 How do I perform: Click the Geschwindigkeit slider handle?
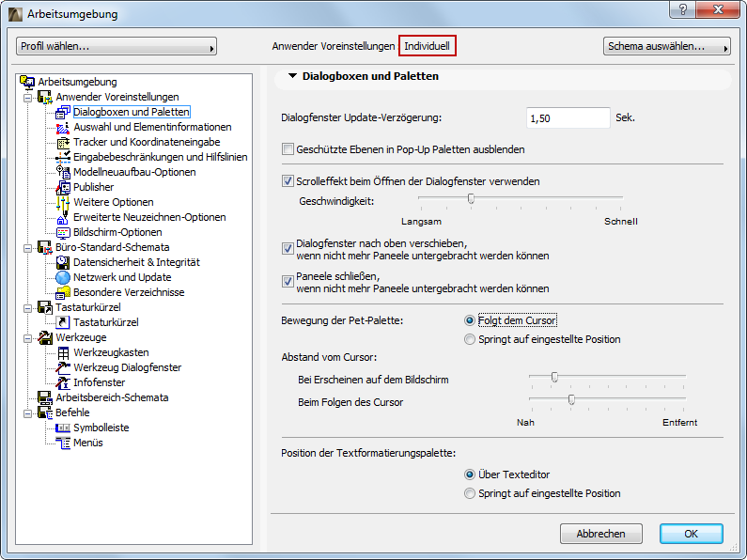471,198
